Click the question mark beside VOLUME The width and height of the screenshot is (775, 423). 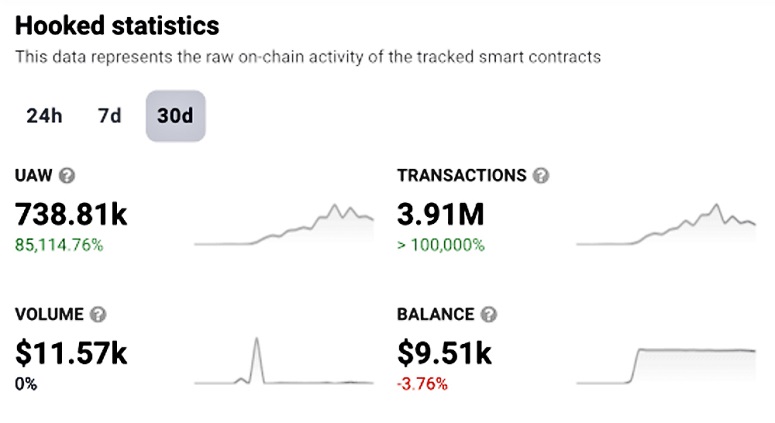[98, 314]
